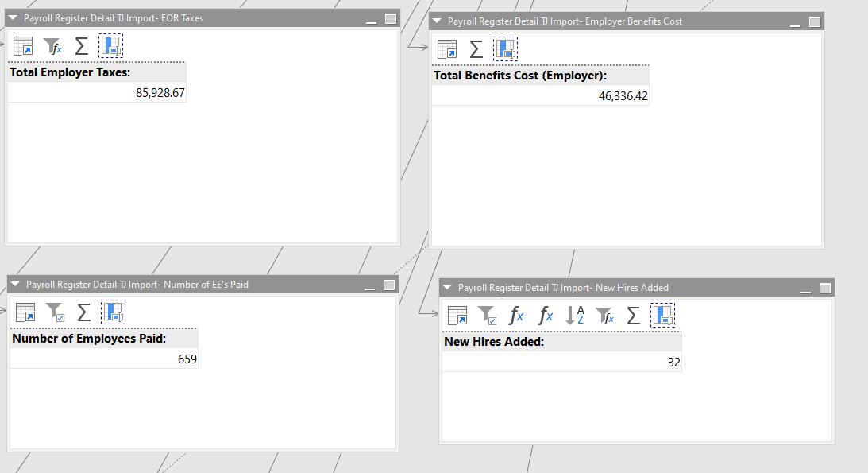Screen dimensions: 868x473
Task: Click the source table icon in EOR Taxes panel
Action: [x=23, y=46]
